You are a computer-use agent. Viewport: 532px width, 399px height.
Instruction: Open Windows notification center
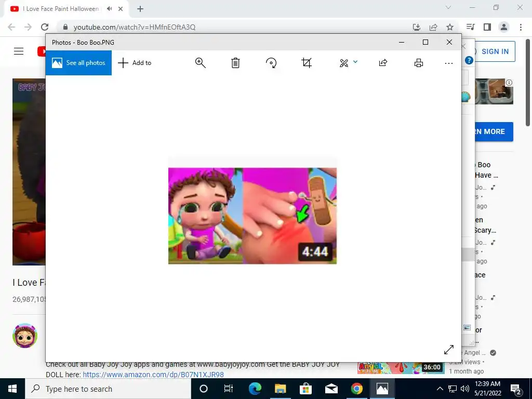[516, 389]
